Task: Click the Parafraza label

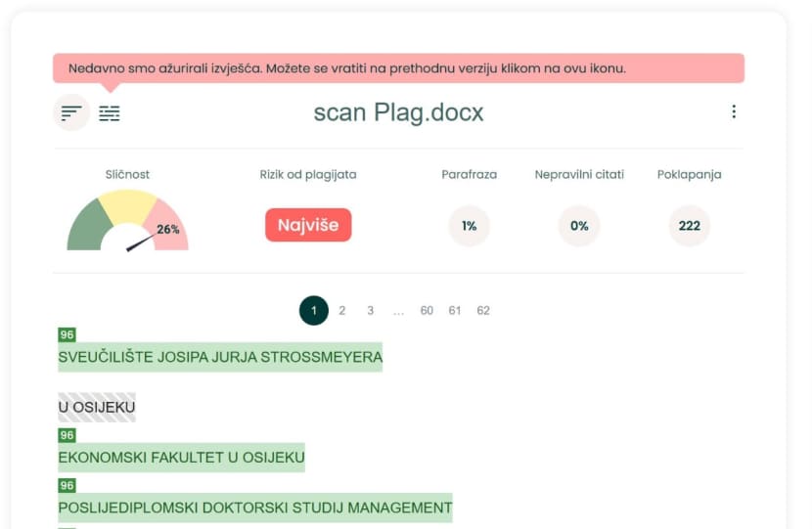Action: pos(470,174)
